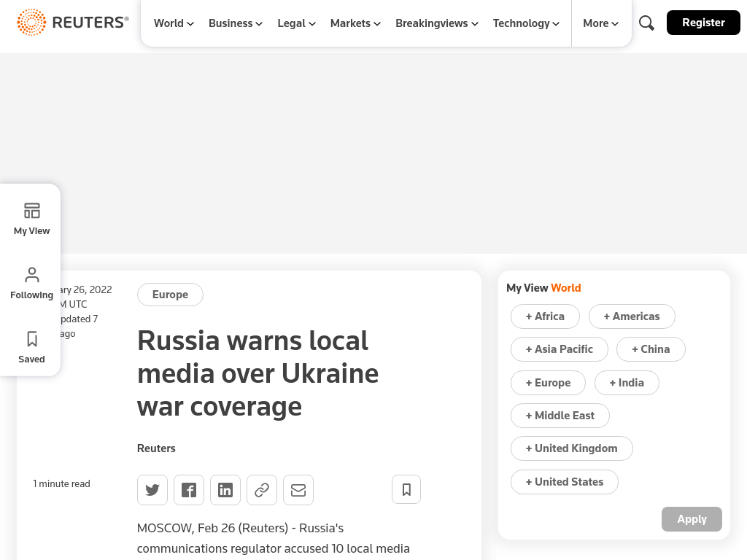Copy article link icon
Screen dimensions: 747x560
(262, 489)
